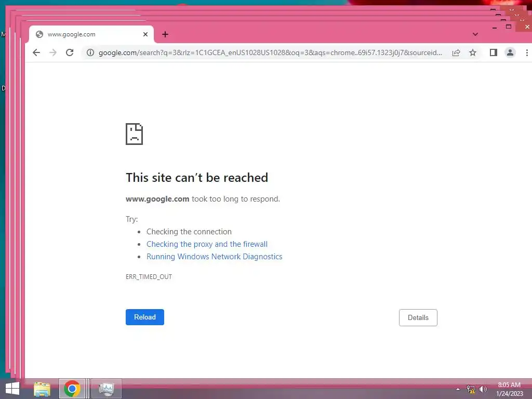532x399 pixels.
Task: Open Chrome three-dot menu
Action: pyautogui.click(x=527, y=52)
